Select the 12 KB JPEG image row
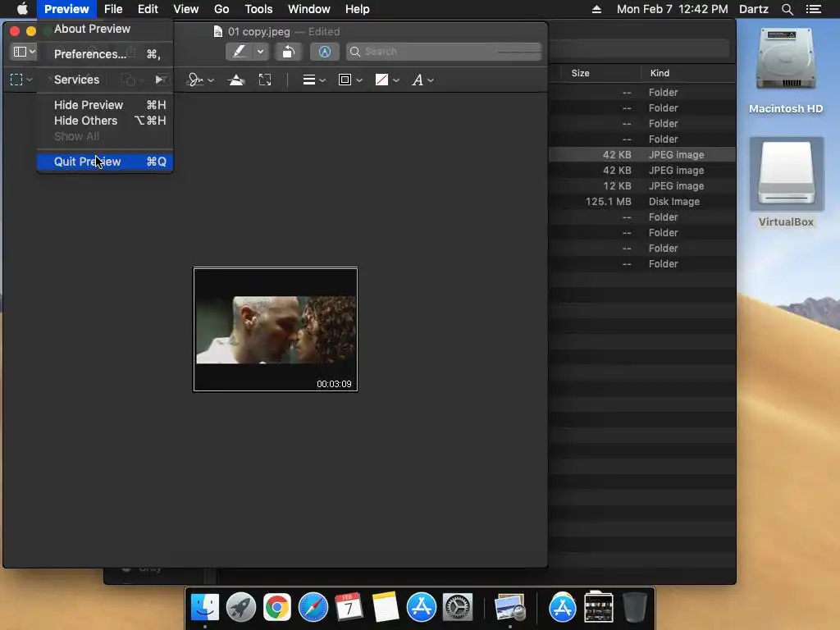Image resolution: width=840 pixels, height=630 pixels. tap(641, 186)
